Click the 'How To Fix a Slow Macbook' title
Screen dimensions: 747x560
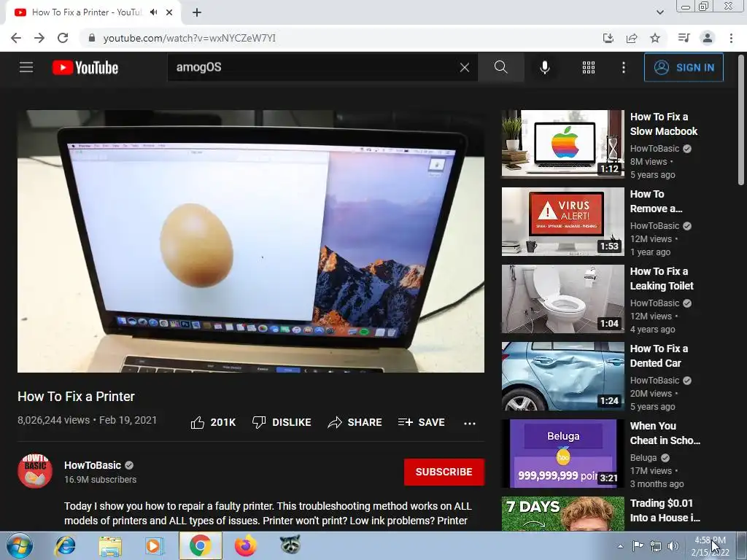664,124
